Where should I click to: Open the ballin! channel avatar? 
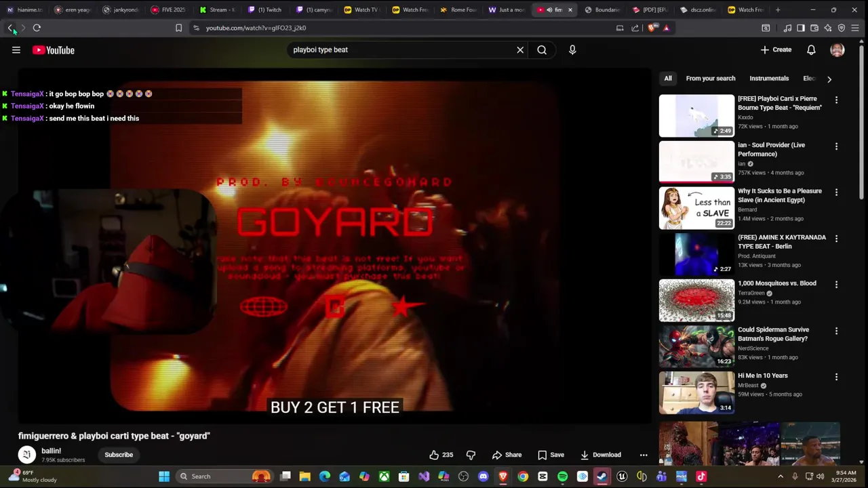click(x=26, y=455)
